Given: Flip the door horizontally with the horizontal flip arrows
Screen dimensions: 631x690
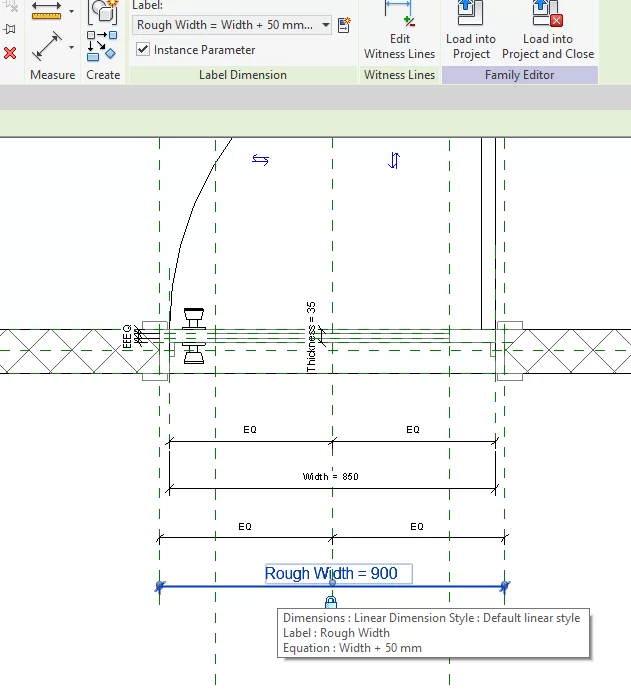Looking at the screenshot, I should pos(260,159).
